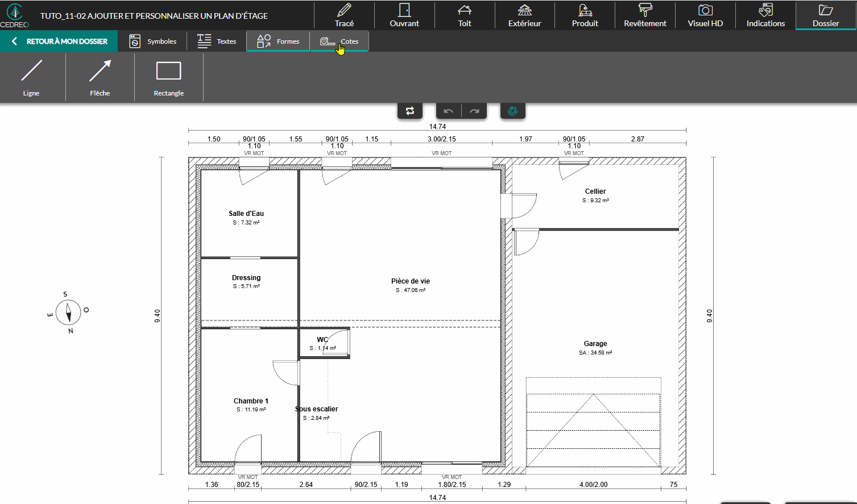
Task: Open the Symboles panel
Action: point(153,41)
